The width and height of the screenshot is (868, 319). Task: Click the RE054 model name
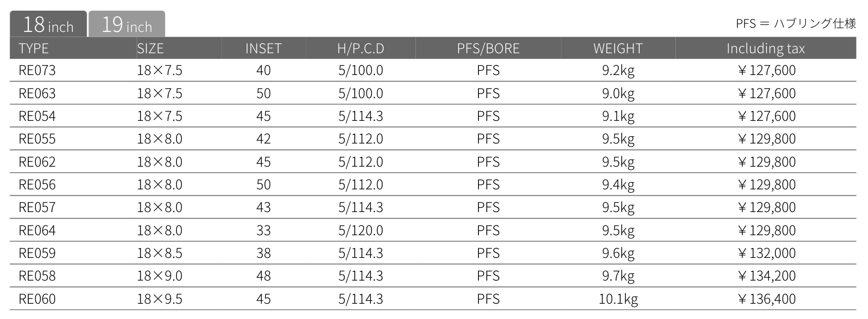tap(37, 116)
